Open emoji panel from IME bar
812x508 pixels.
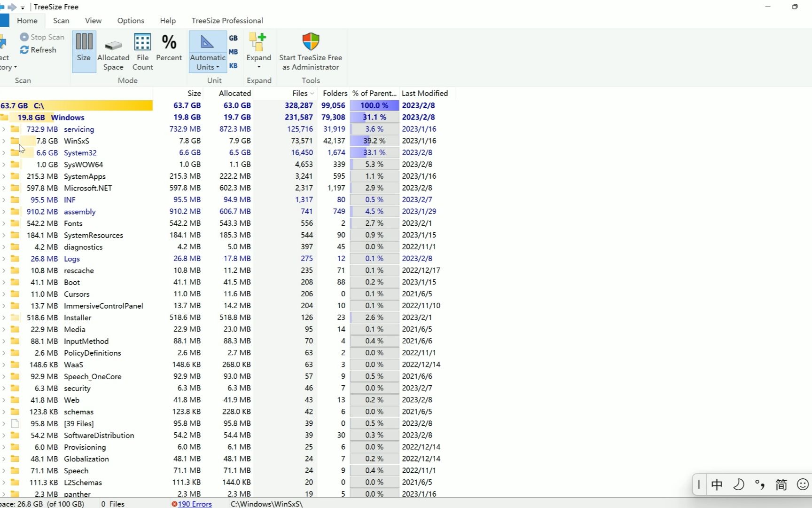click(x=803, y=484)
